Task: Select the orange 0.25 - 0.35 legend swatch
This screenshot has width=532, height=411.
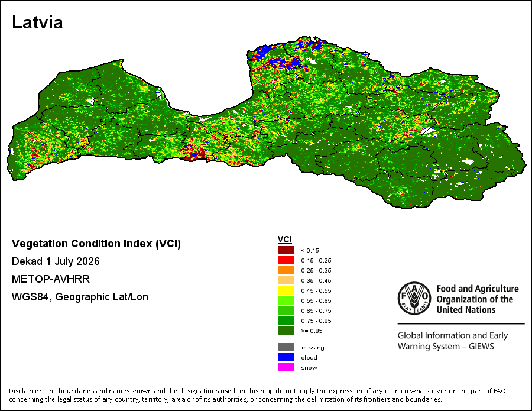Action: tap(286, 270)
